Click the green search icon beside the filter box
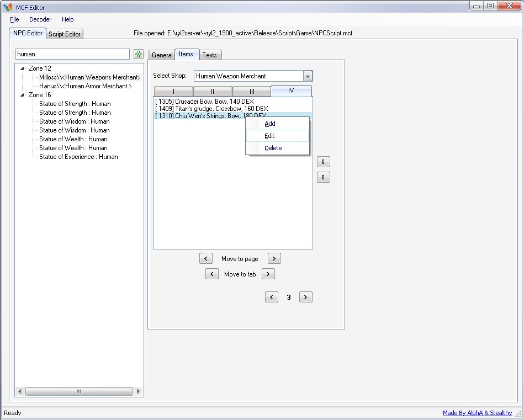The image size is (524, 420). [139, 54]
